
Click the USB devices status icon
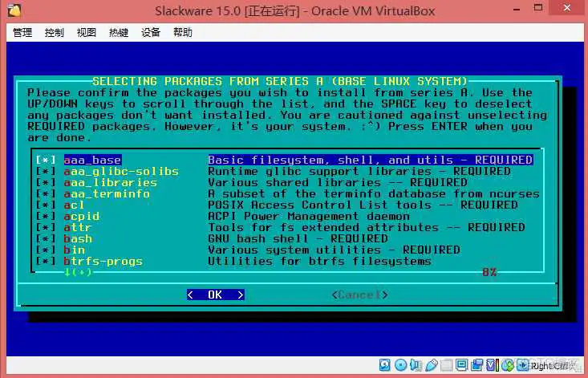tap(433, 367)
